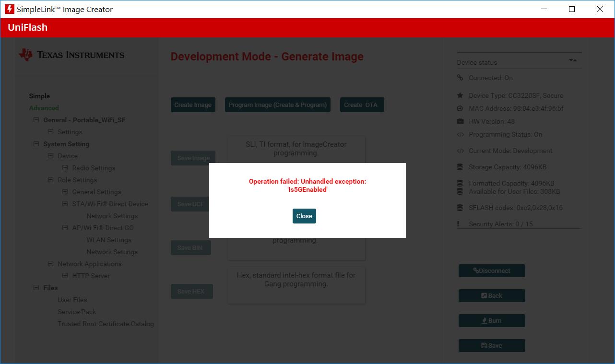This screenshot has width=615, height=364.
Task: Click the briefcase icon beside HW Version
Action: (x=460, y=121)
